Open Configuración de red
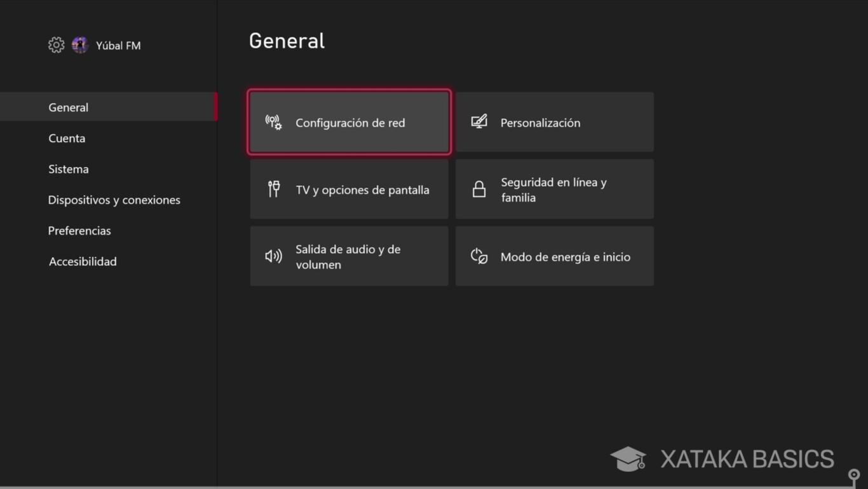This screenshot has width=868, height=489. [349, 122]
